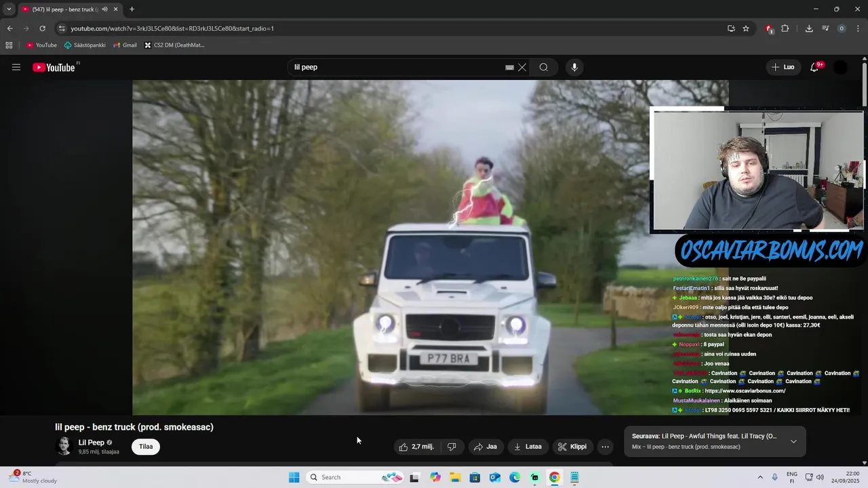Expand the Seuraava mix playlist panel
The image size is (868, 488).
793,441
